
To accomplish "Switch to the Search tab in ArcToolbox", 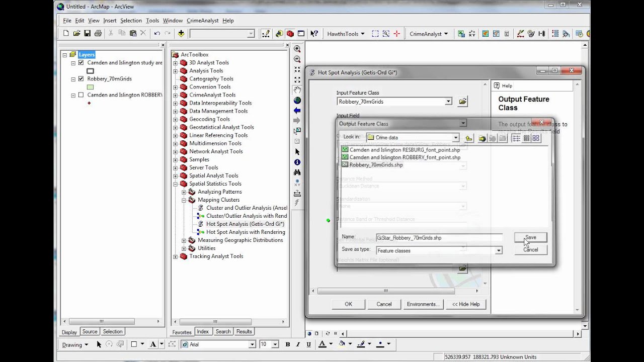I will coord(223,332).
